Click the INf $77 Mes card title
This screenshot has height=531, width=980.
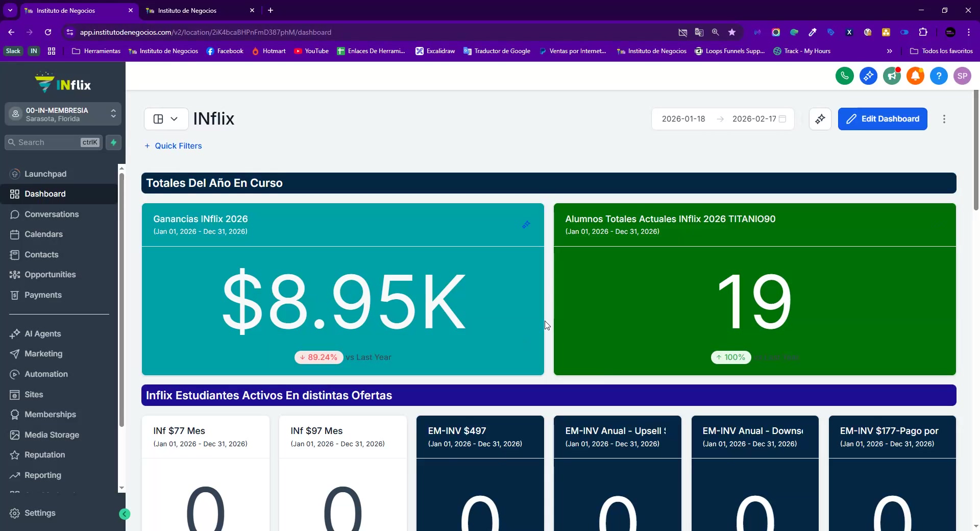179,431
